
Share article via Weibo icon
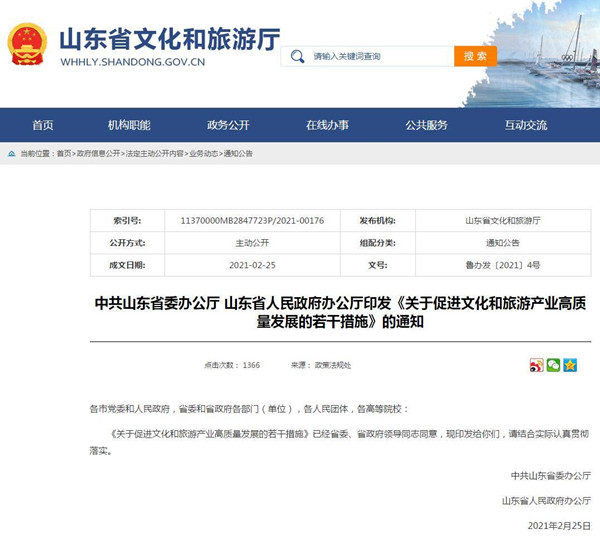pyautogui.click(x=536, y=365)
